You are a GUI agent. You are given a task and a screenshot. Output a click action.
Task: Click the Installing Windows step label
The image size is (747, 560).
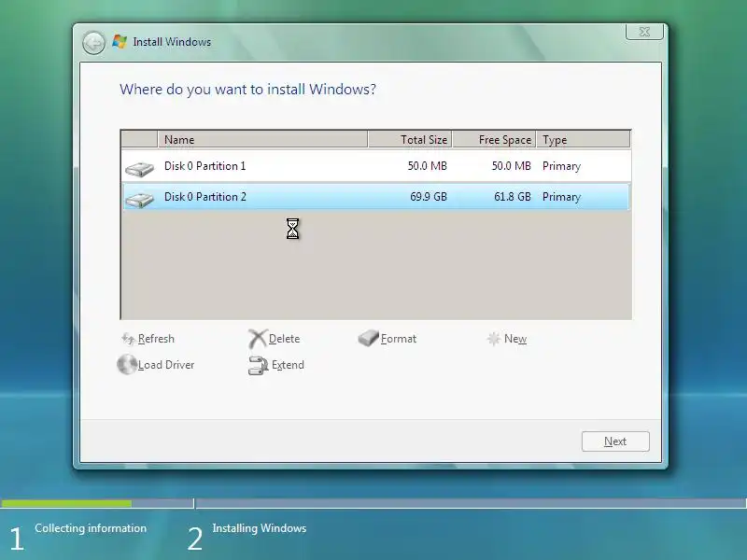[260, 528]
